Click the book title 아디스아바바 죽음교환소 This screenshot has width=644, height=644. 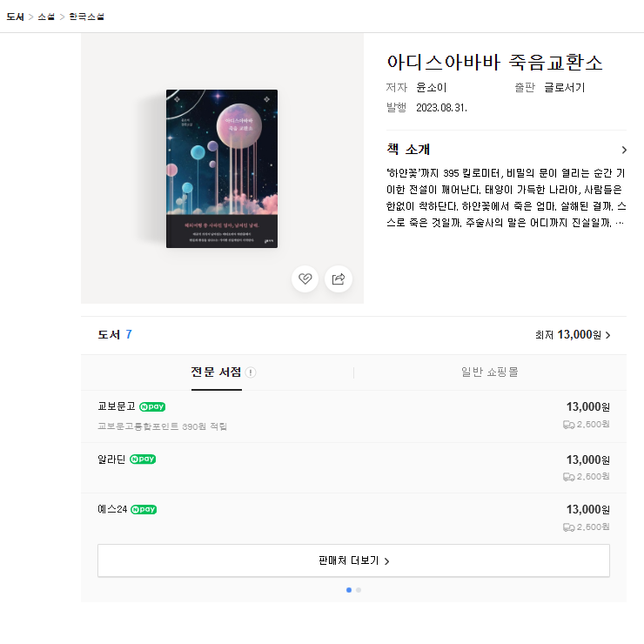click(494, 63)
